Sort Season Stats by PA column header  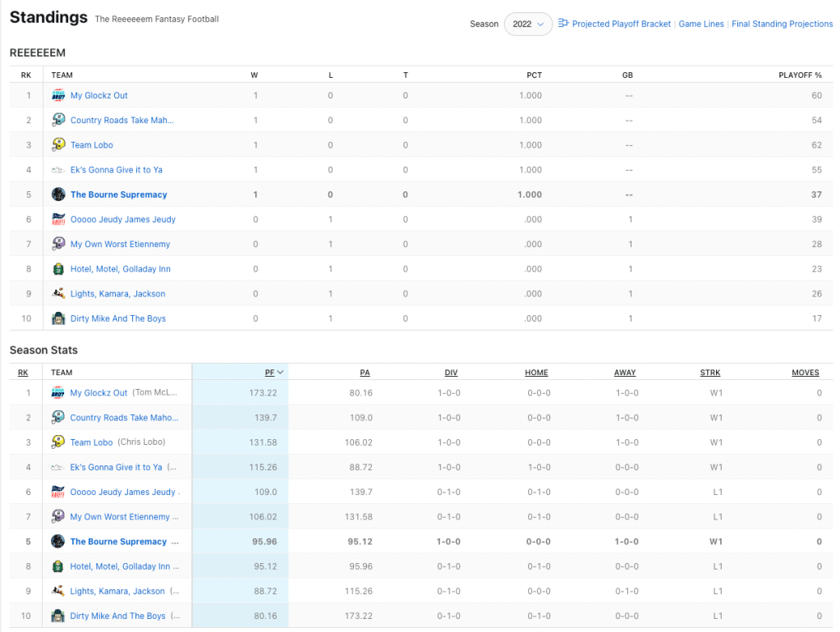click(x=365, y=373)
